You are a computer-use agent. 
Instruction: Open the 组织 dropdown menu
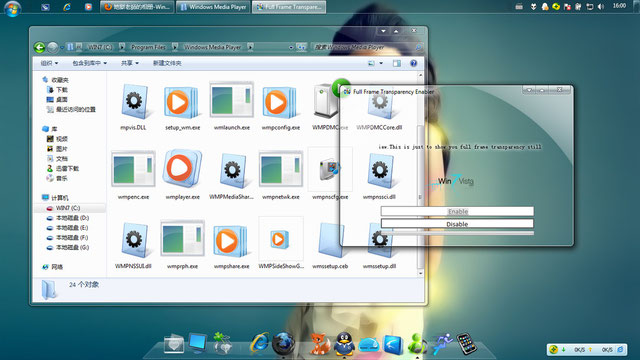tap(49, 63)
